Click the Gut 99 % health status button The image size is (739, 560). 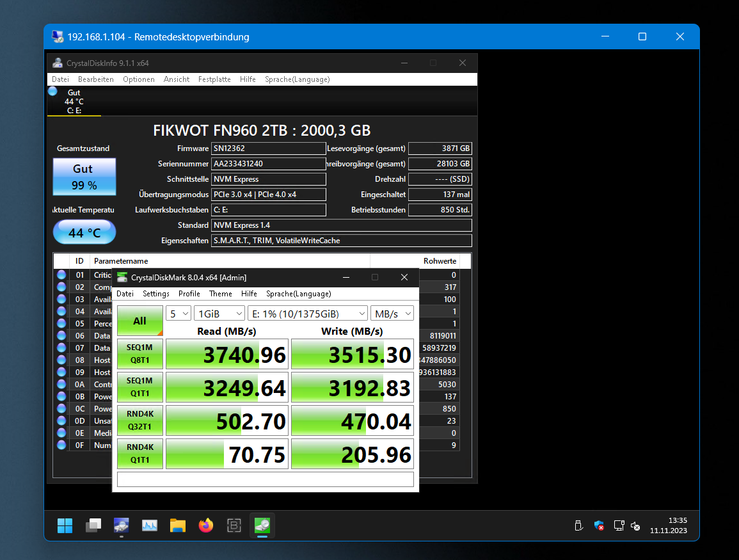tap(84, 177)
